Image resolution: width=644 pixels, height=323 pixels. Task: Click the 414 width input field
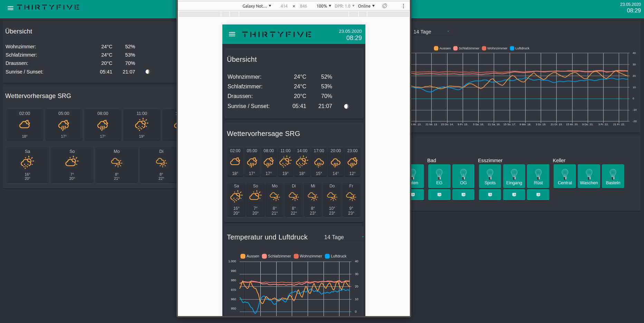(284, 6)
